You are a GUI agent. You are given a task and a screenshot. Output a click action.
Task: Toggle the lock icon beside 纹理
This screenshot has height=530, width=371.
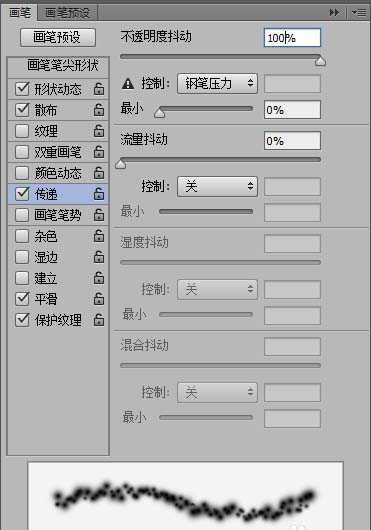pos(99,131)
